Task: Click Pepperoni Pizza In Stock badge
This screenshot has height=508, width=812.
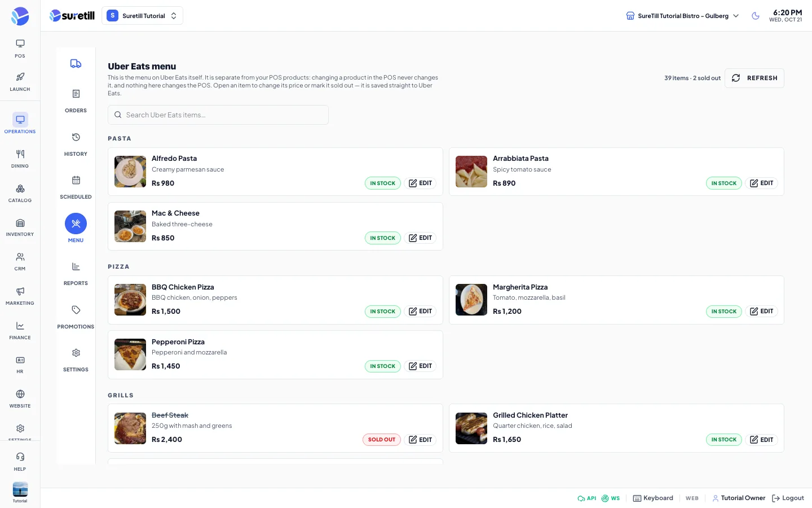Action: point(383,366)
